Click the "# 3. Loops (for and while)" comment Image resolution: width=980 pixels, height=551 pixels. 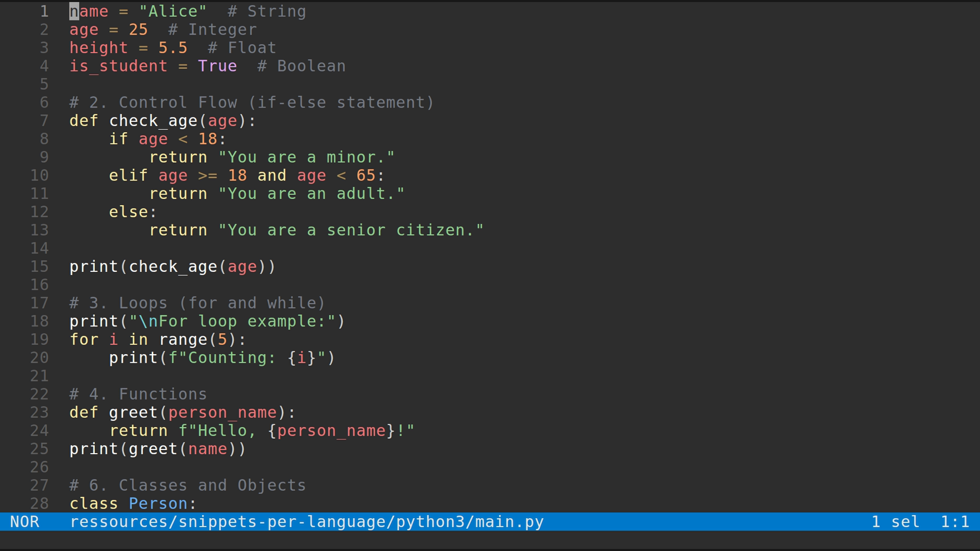point(197,303)
